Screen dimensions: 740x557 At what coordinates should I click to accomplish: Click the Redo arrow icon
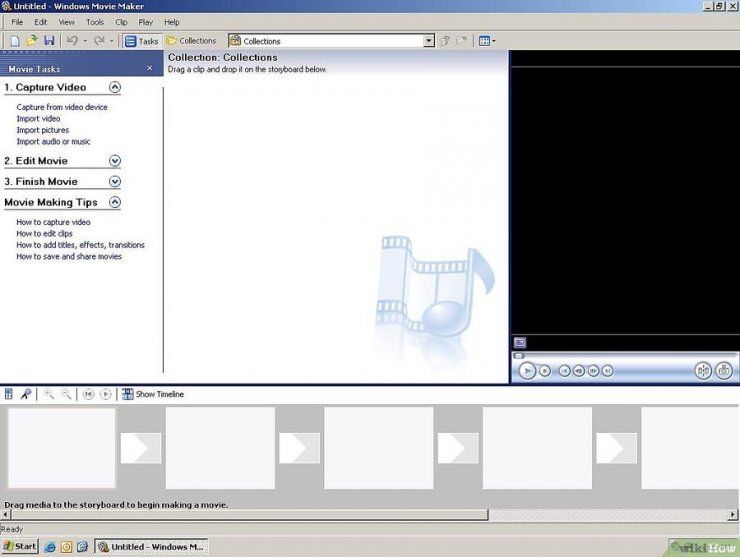[99, 41]
